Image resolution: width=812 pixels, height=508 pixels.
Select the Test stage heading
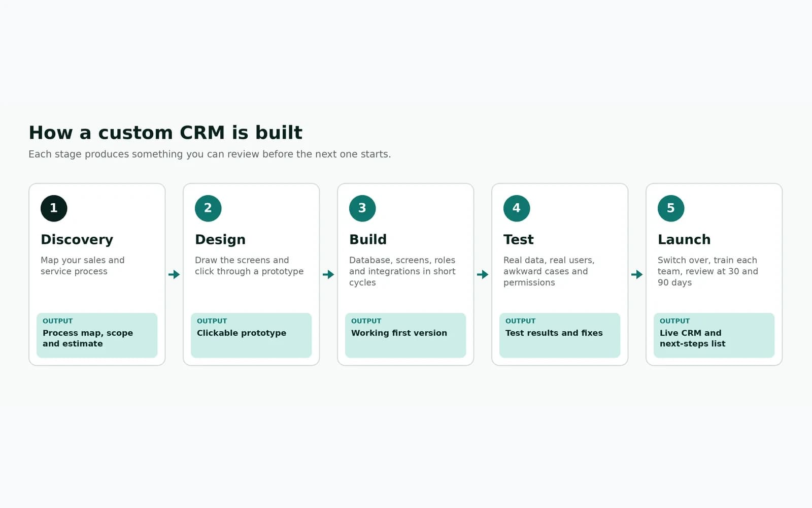coord(519,239)
